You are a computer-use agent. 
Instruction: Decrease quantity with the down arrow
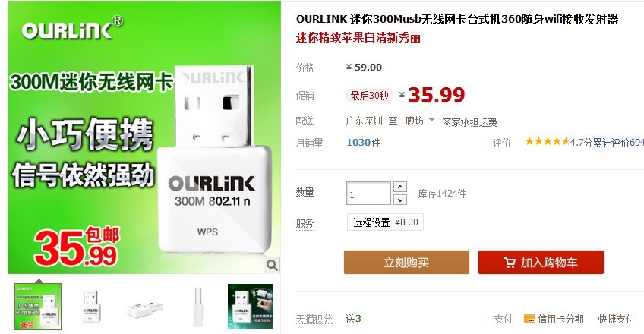click(400, 200)
